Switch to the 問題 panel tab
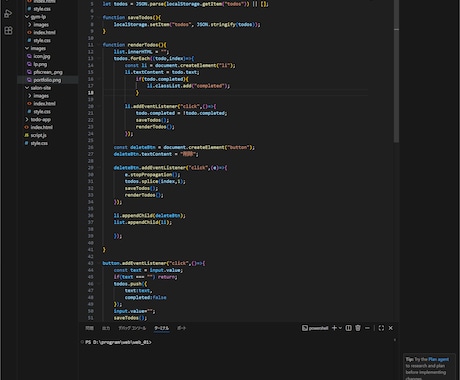Image resolution: width=460 pixels, height=380 pixels. pyautogui.click(x=89, y=328)
